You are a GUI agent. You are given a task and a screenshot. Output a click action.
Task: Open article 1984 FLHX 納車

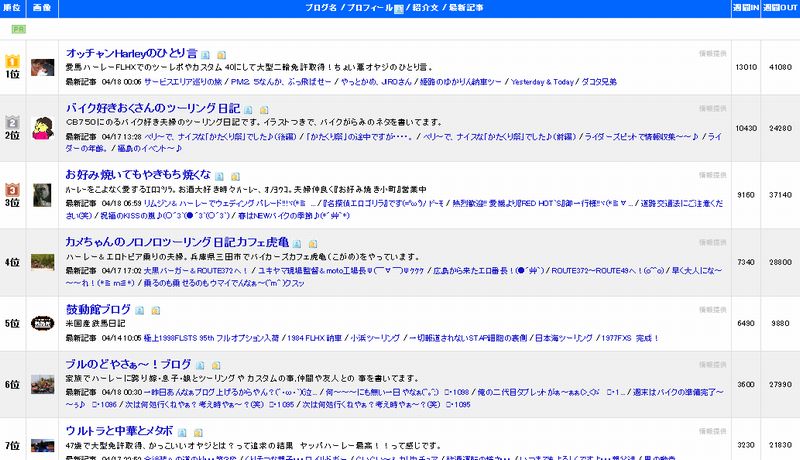(314, 338)
